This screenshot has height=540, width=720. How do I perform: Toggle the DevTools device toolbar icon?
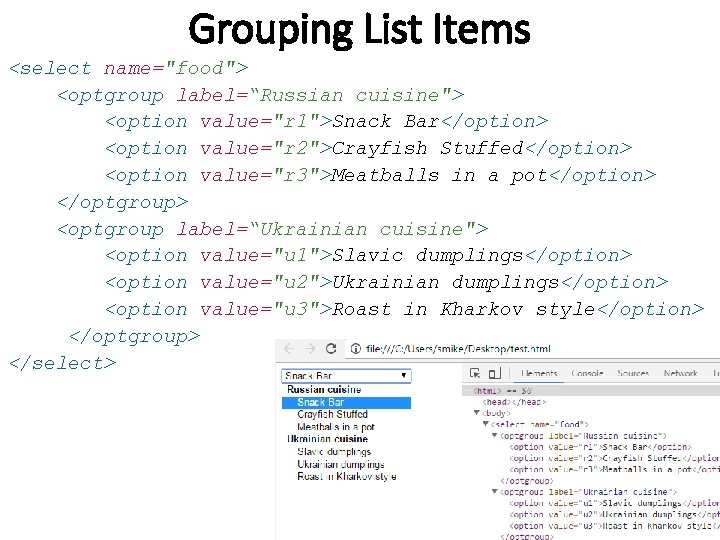494,373
